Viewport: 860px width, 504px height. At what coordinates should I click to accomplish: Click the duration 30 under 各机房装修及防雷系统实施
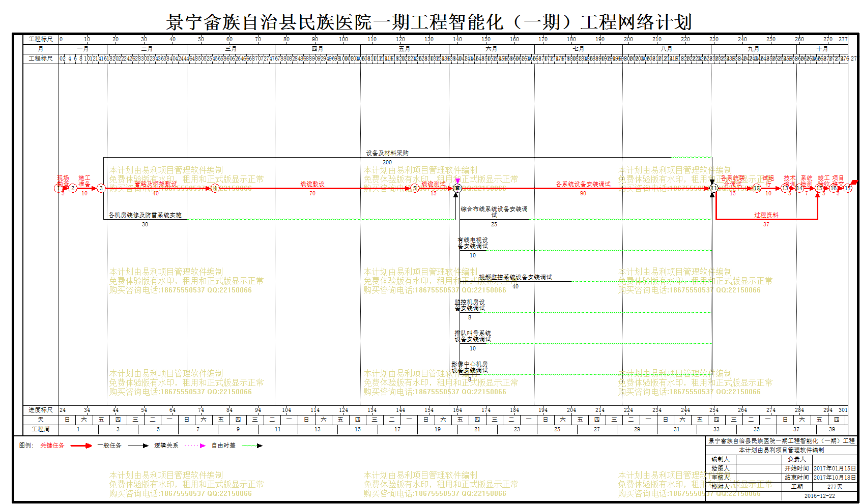click(x=145, y=224)
